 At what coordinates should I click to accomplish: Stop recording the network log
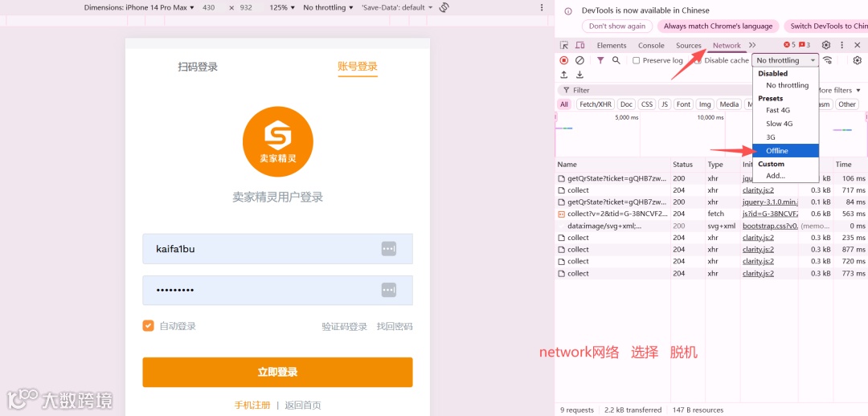pos(564,60)
